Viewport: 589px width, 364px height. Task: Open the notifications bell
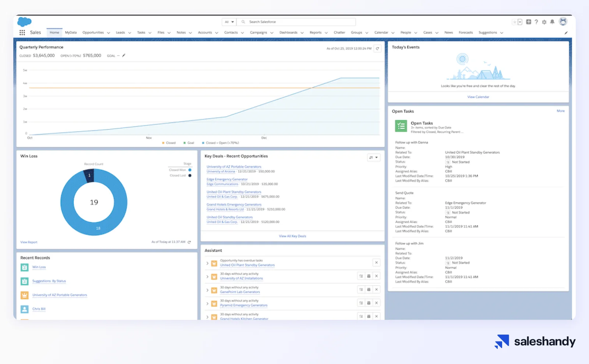(552, 22)
